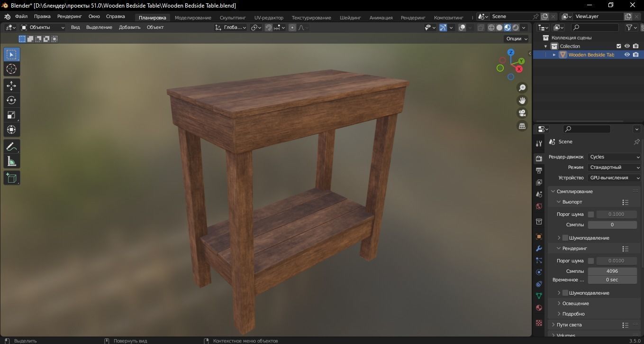Expand Wooden Bedside Table tree item
Screen dimensions: 644x344
click(554, 55)
